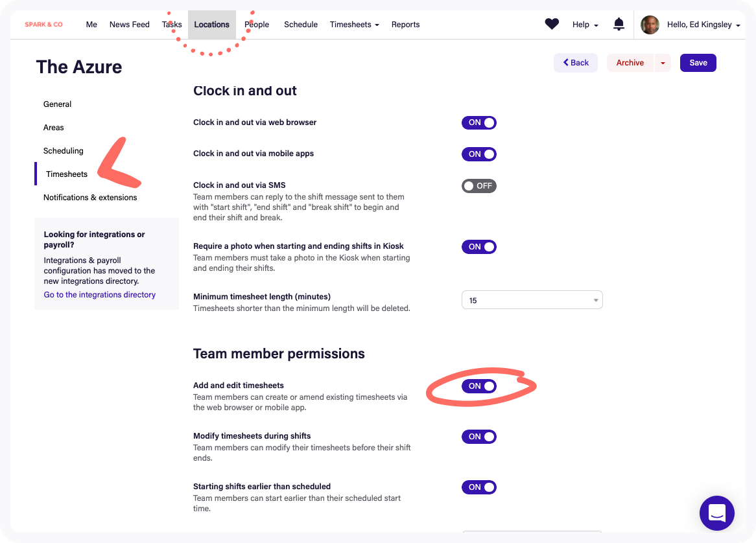Screen dimensions: 756x543
Task: Go Back to the previous page
Action: (x=576, y=63)
